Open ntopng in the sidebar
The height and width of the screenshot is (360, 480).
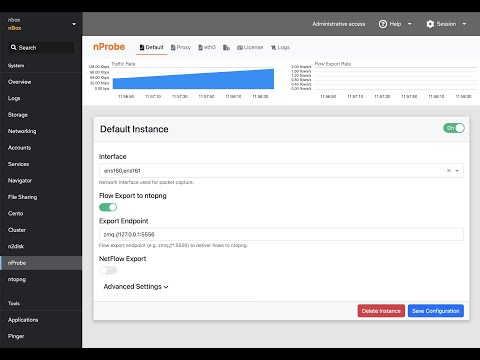(x=41, y=279)
